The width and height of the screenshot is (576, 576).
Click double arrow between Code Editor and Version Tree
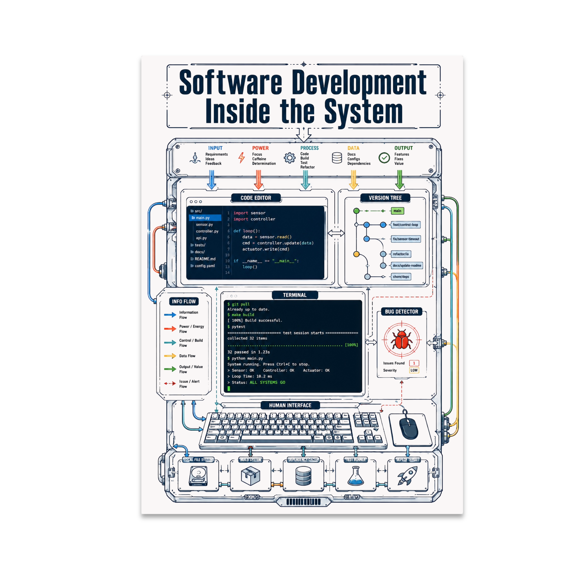coord(336,233)
